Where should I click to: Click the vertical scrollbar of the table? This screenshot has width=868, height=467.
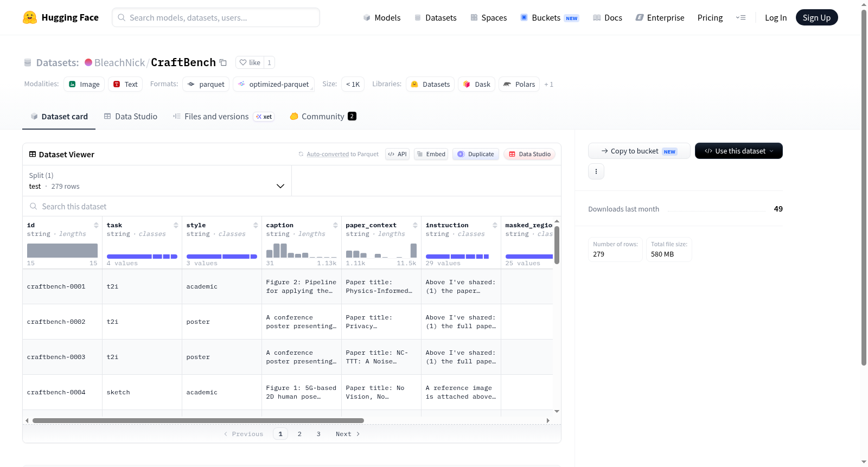(557, 245)
